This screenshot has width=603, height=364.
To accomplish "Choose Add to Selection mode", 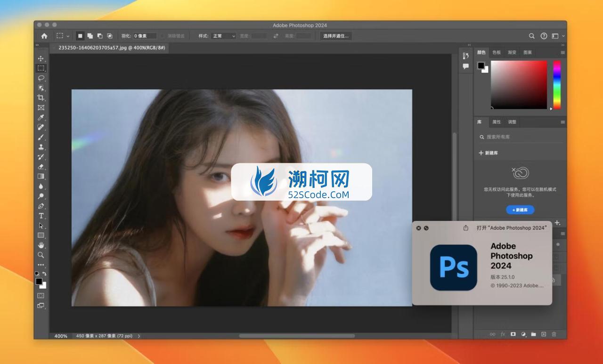I will tap(90, 36).
